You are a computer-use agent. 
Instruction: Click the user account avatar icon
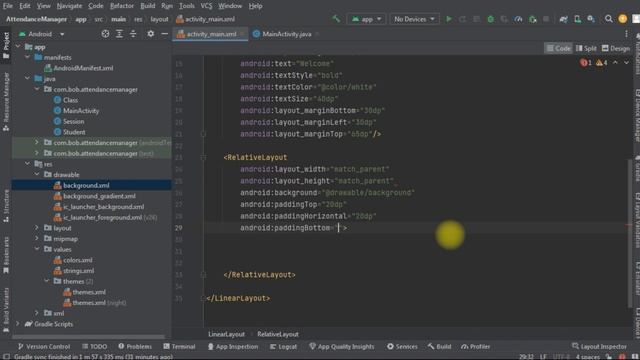[622, 19]
